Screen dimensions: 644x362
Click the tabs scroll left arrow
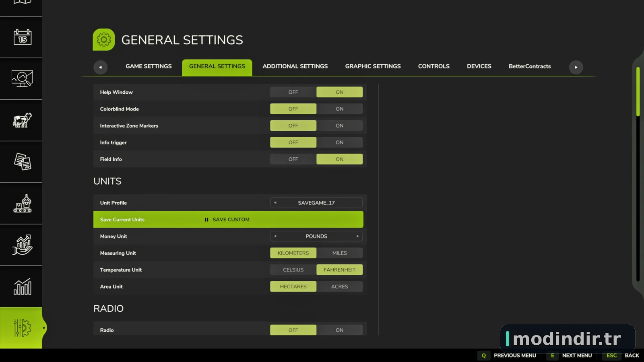pos(100,67)
